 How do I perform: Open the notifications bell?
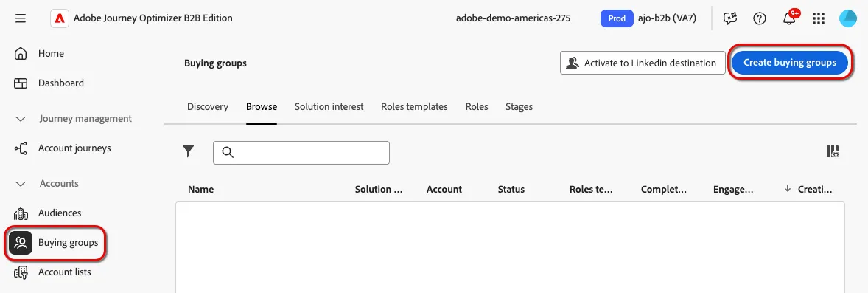point(789,18)
